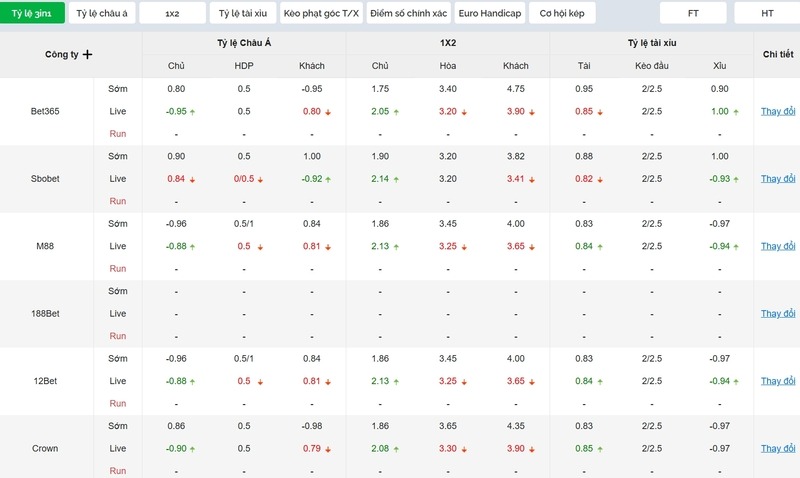Screen dimensions: 800x478
Task: Switch to the Tỷ lệ 3in1 tab
Action: (32, 13)
